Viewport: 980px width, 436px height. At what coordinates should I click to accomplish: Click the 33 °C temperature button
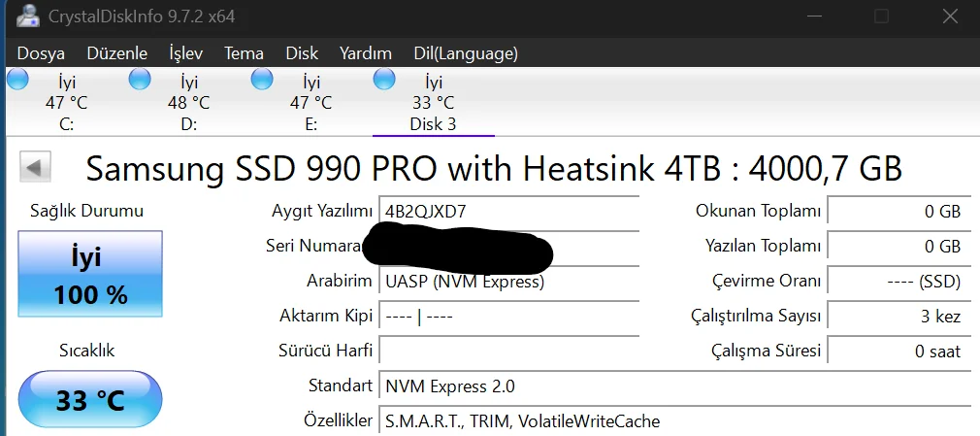pos(90,400)
